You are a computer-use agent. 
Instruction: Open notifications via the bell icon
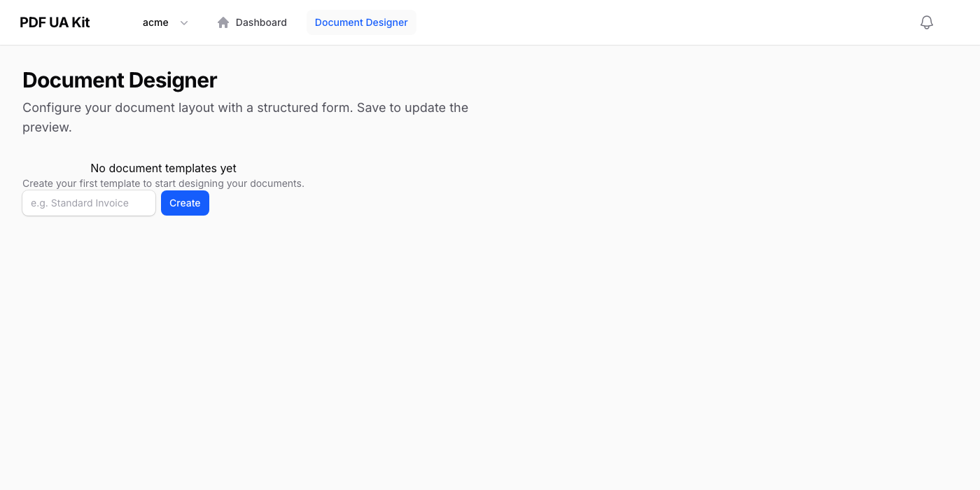point(926,22)
